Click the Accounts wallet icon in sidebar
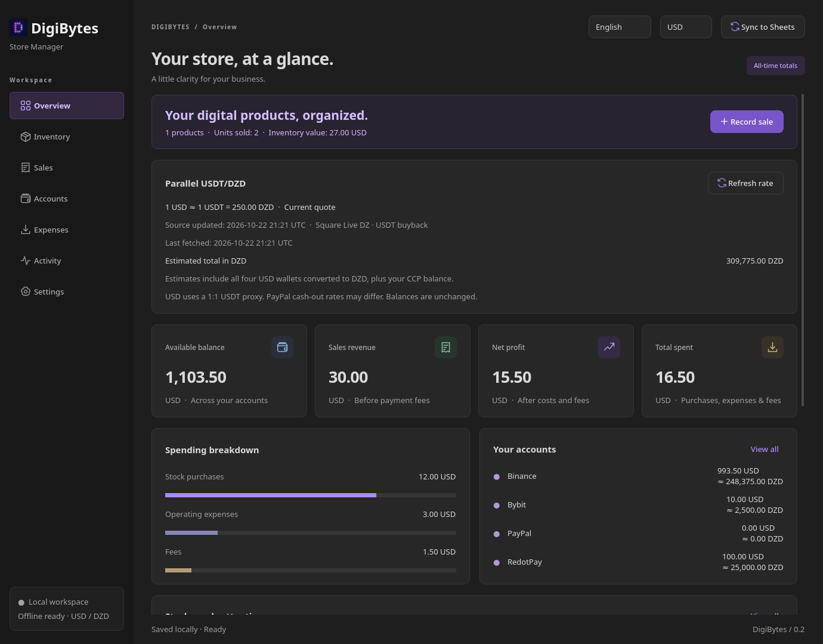 [x=26, y=199]
